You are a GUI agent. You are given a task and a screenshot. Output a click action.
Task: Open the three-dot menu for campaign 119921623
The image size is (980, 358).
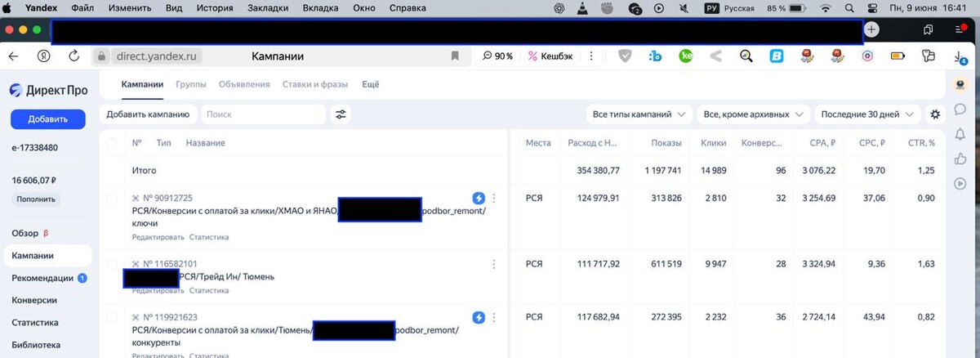[x=493, y=317]
